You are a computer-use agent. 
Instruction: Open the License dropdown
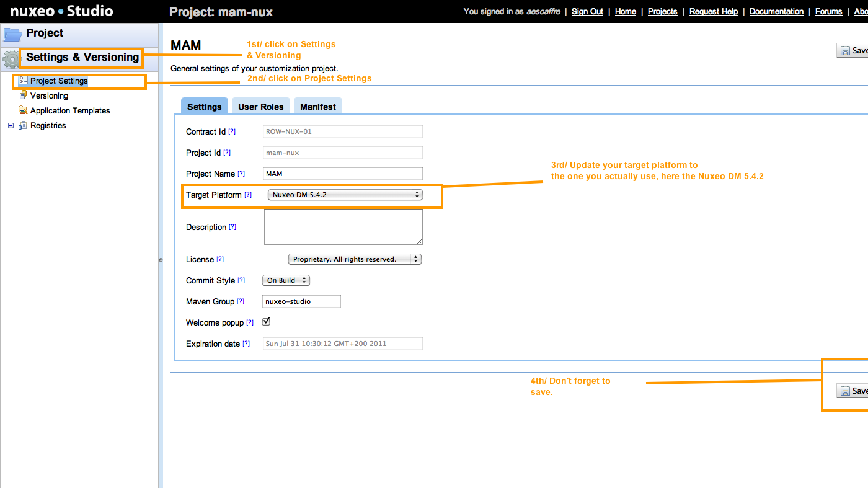pyautogui.click(x=355, y=259)
